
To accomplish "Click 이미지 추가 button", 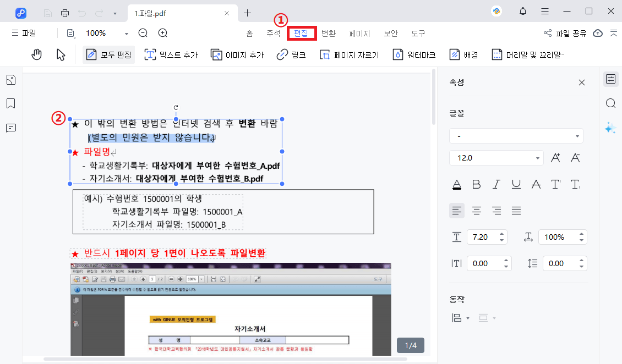I will [x=237, y=54].
